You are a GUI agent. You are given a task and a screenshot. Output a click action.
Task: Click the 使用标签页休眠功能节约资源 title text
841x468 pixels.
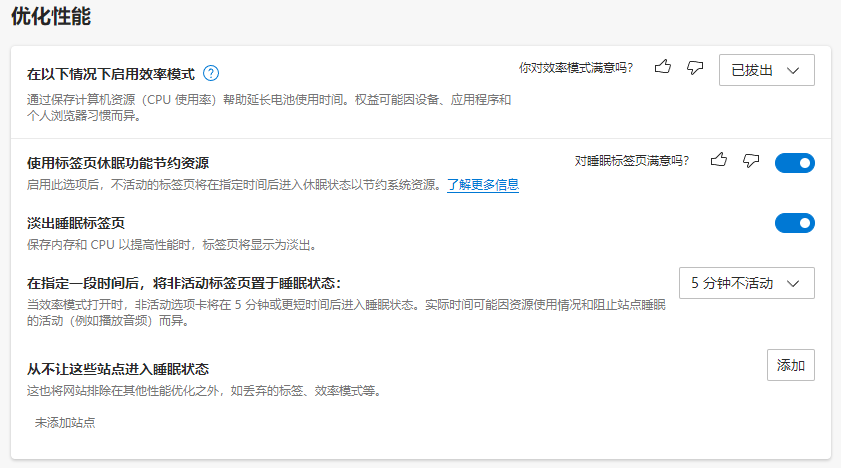117,163
